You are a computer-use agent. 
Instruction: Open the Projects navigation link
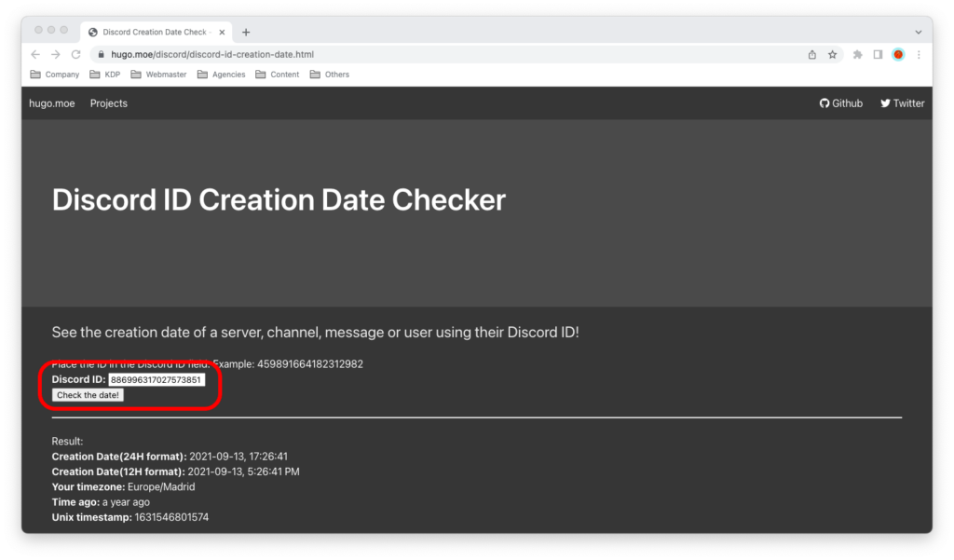[x=109, y=103]
